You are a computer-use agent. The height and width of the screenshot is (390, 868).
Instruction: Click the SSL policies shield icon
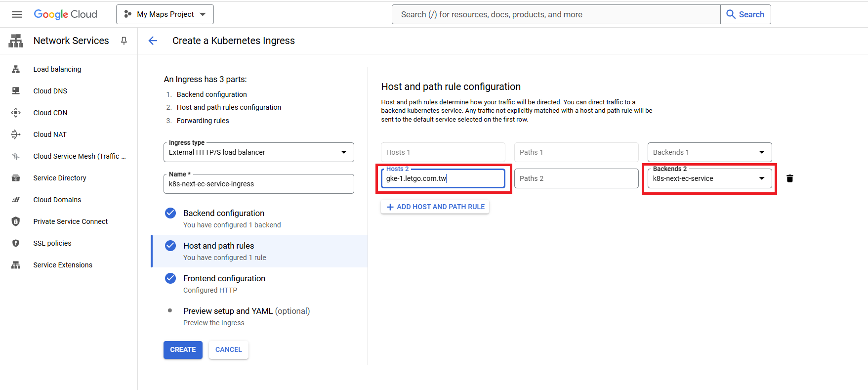16,243
